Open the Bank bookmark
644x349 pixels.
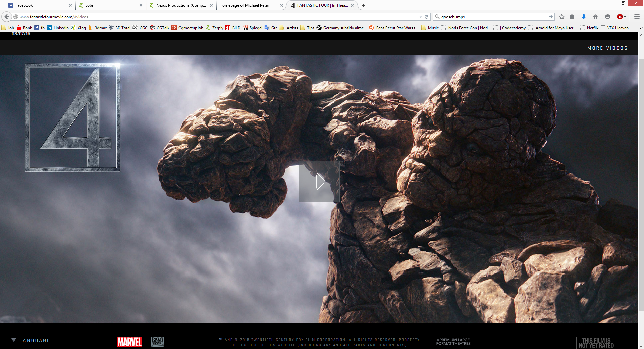tap(24, 28)
